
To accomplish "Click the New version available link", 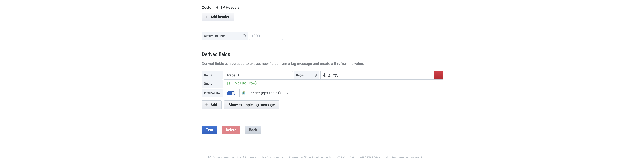I will tap(406, 157).
